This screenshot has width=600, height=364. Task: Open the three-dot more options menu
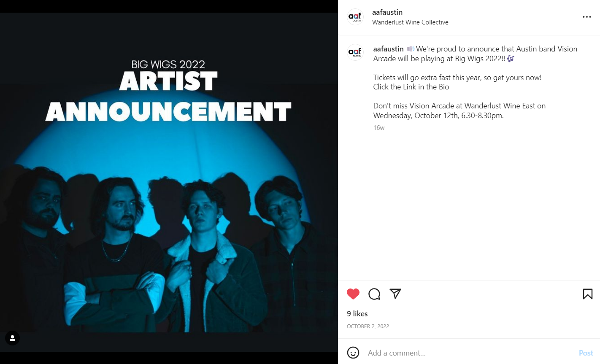click(587, 17)
